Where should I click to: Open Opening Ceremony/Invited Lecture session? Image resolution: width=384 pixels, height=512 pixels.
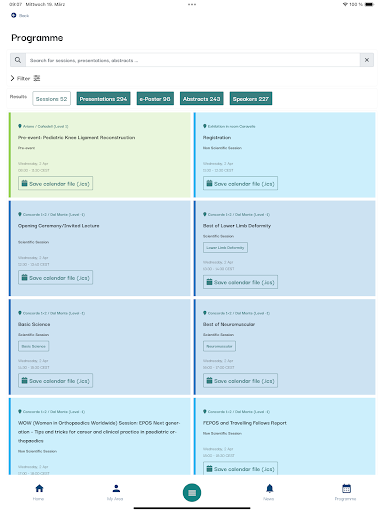[58, 226]
